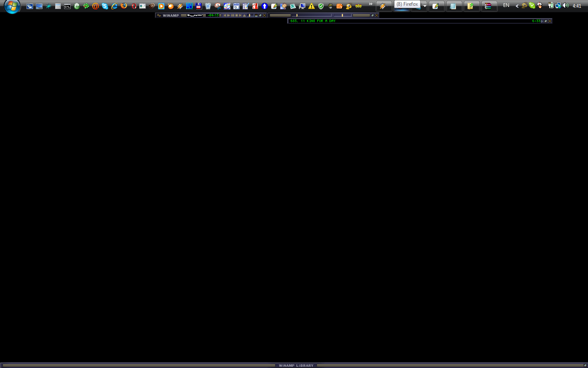Click the blue up-arrow quick launch icon

(x=265, y=6)
